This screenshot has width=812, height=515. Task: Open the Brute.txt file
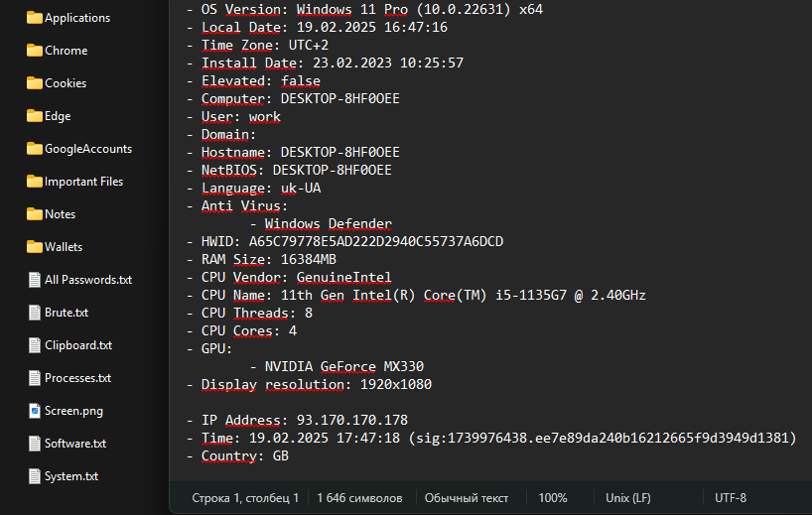tap(66, 313)
